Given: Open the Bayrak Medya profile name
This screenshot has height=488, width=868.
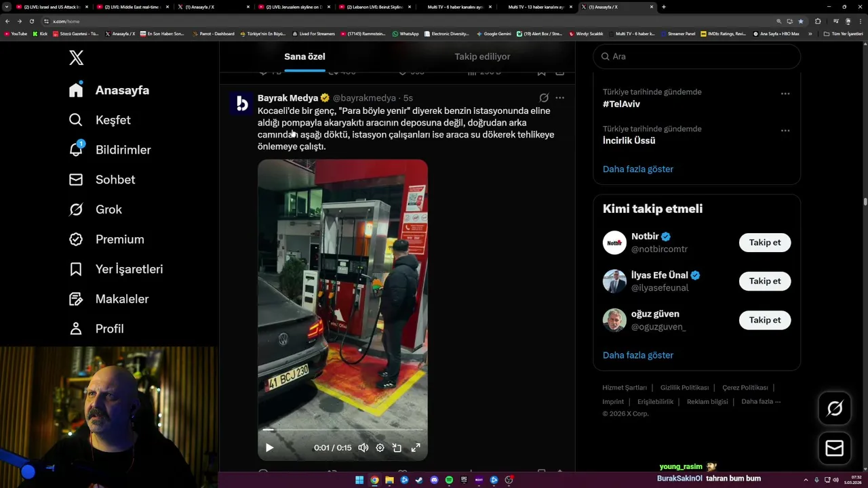Looking at the screenshot, I should pos(288,98).
